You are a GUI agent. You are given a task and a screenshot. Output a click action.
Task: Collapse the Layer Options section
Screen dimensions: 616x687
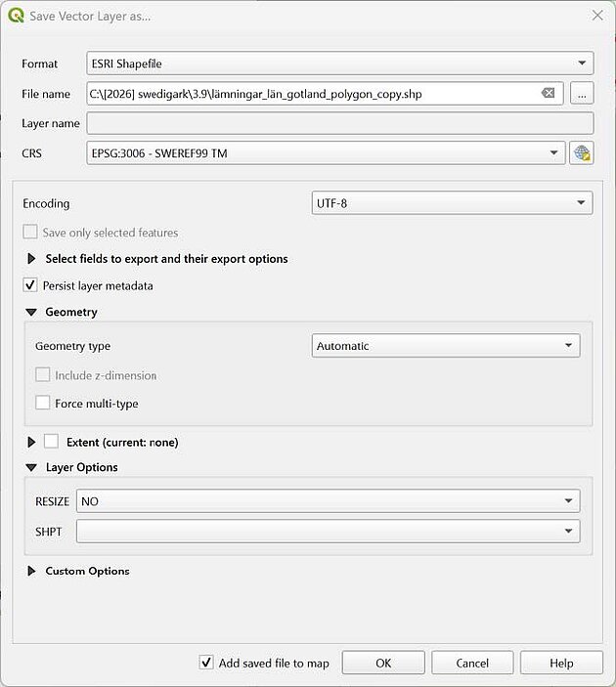click(31, 467)
